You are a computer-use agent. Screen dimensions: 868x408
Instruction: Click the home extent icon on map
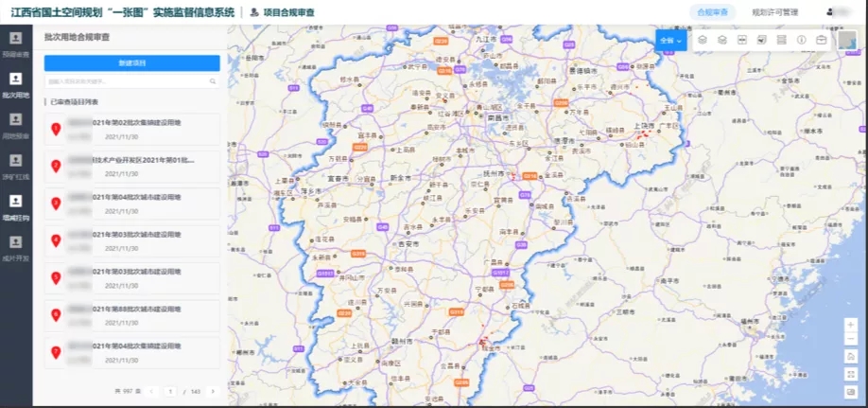point(851,356)
